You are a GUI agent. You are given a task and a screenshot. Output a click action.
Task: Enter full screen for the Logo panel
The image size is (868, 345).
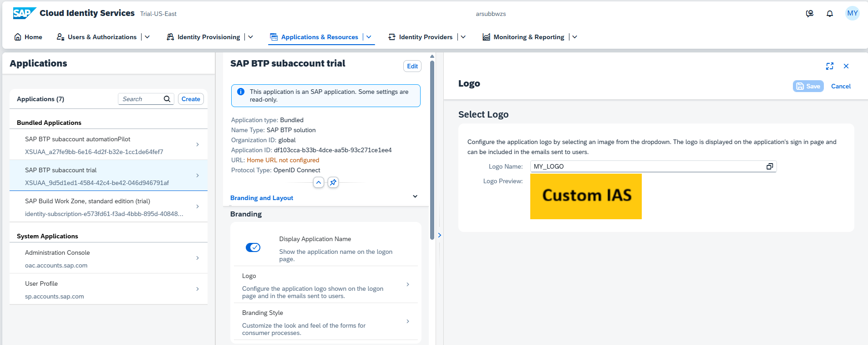[830, 66]
